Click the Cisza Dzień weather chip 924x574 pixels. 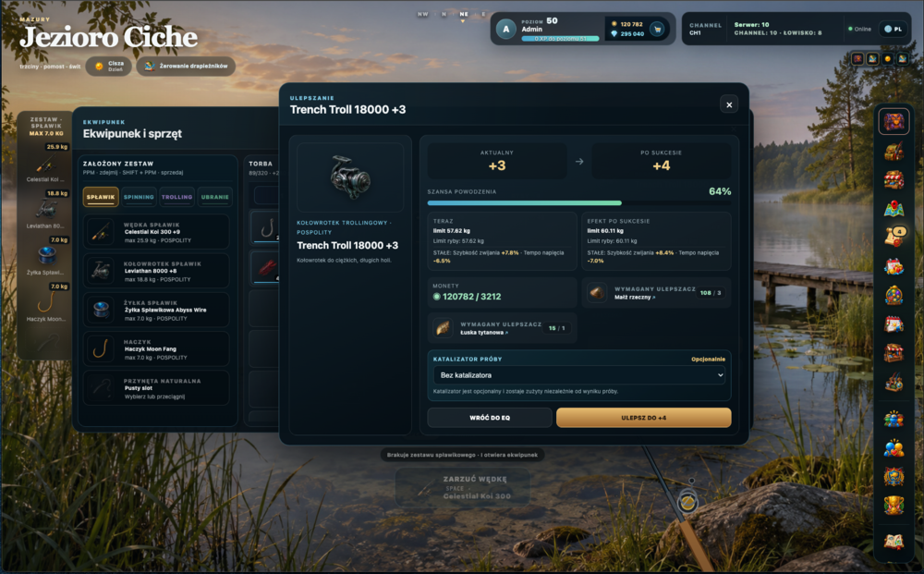(109, 66)
